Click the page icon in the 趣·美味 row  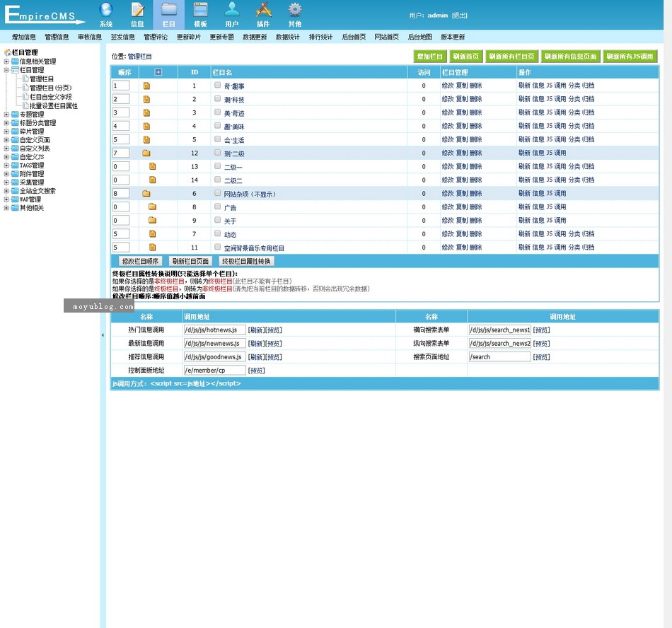(x=146, y=127)
